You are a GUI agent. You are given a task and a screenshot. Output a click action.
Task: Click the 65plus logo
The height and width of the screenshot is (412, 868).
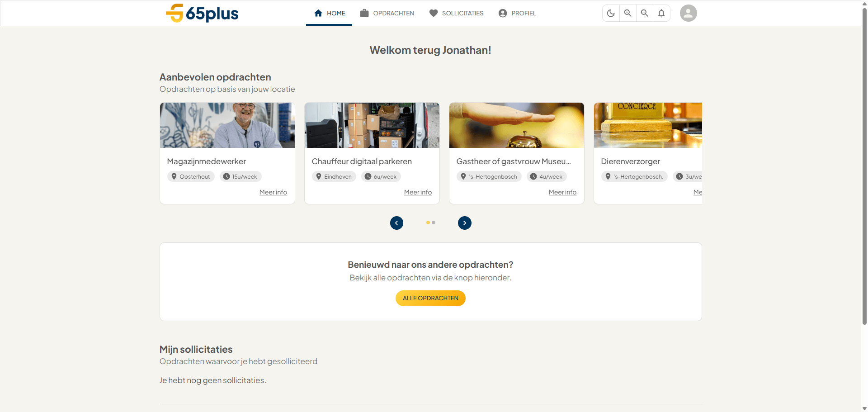[202, 13]
